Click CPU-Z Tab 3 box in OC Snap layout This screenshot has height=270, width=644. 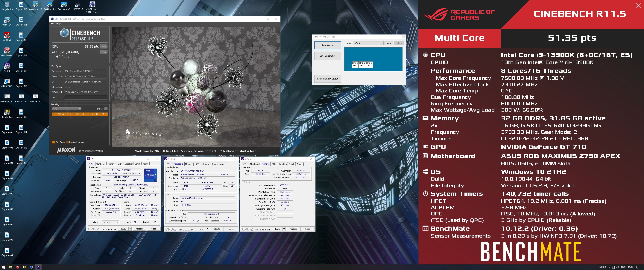pos(369,64)
